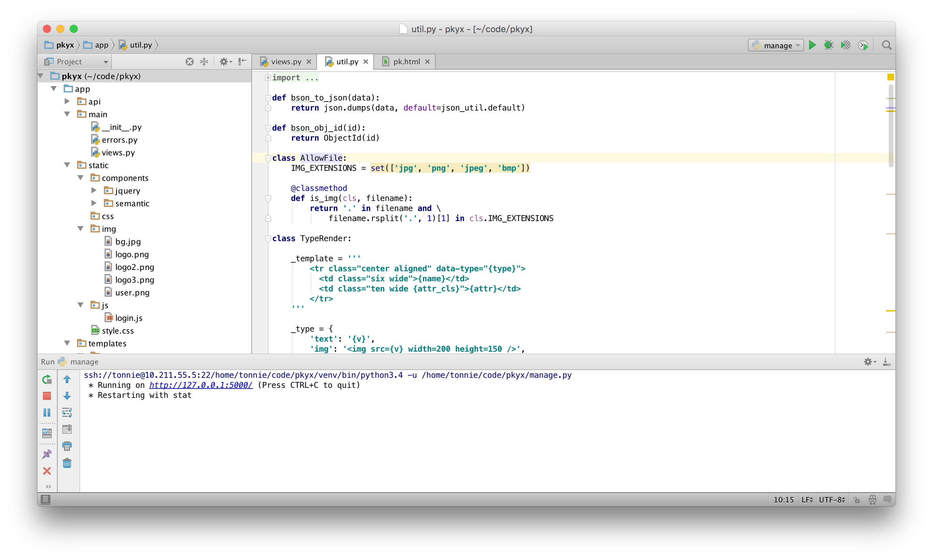Click the Debug bug icon

(828, 45)
